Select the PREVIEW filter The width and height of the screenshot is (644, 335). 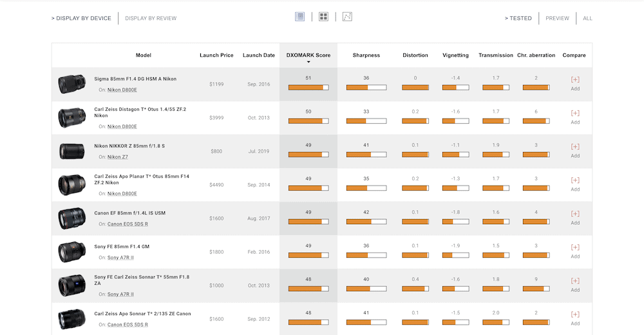coord(557,18)
